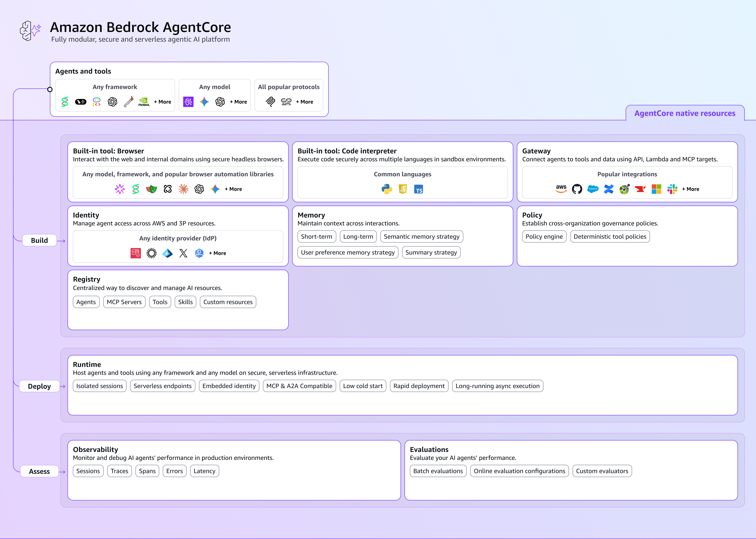Click the Gemini sparkle icon under Any model
756x539 pixels.
tap(205, 102)
